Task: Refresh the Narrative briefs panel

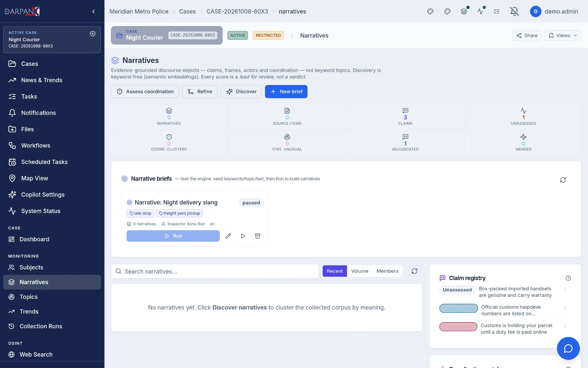Action: click(563, 180)
